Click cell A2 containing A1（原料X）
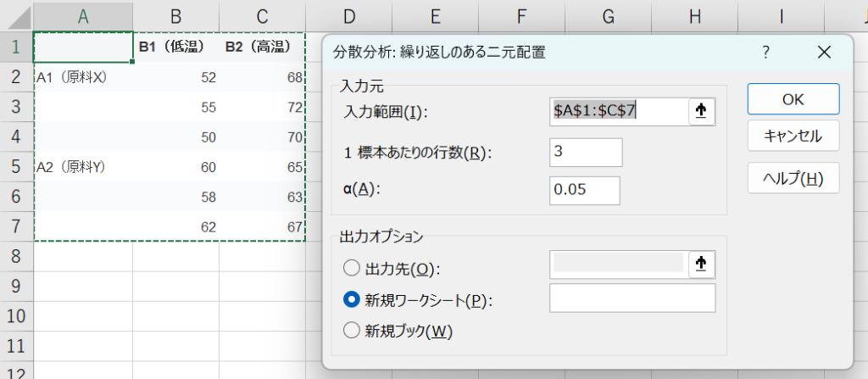Image resolution: width=868 pixels, height=379 pixels. (83, 78)
